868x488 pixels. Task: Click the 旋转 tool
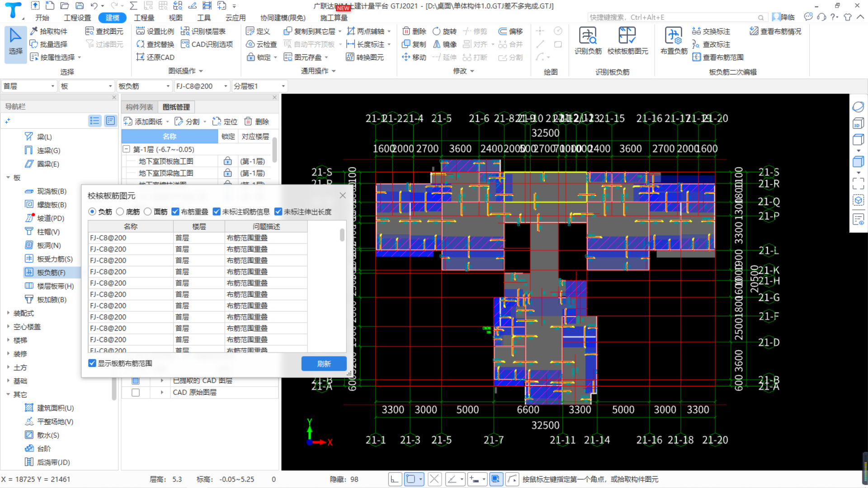click(445, 31)
